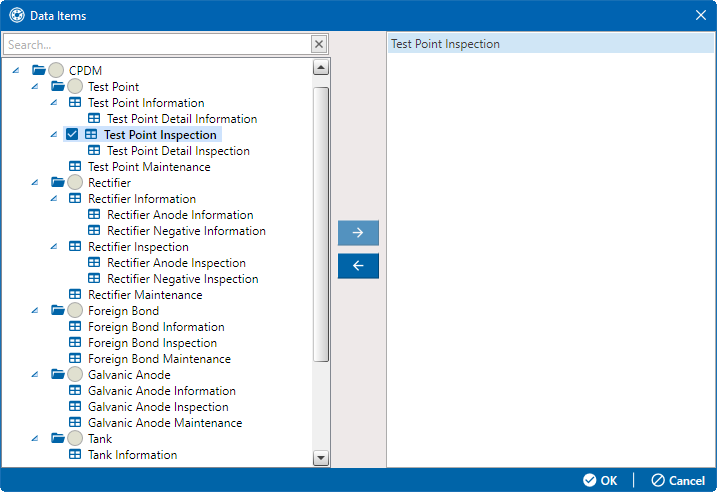Click table icon beside Test Point Inspection
The width and height of the screenshot is (717, 492).
[91, 134]
